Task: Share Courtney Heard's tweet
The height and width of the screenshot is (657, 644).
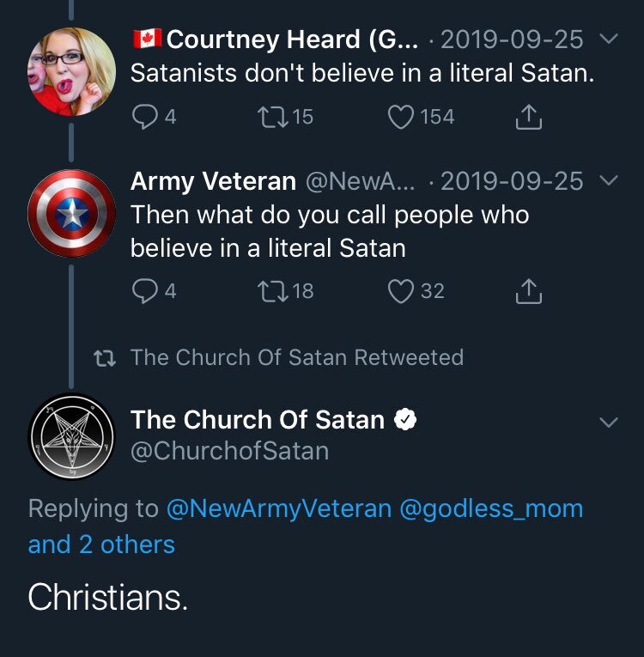Action: (x=529, y=117)
